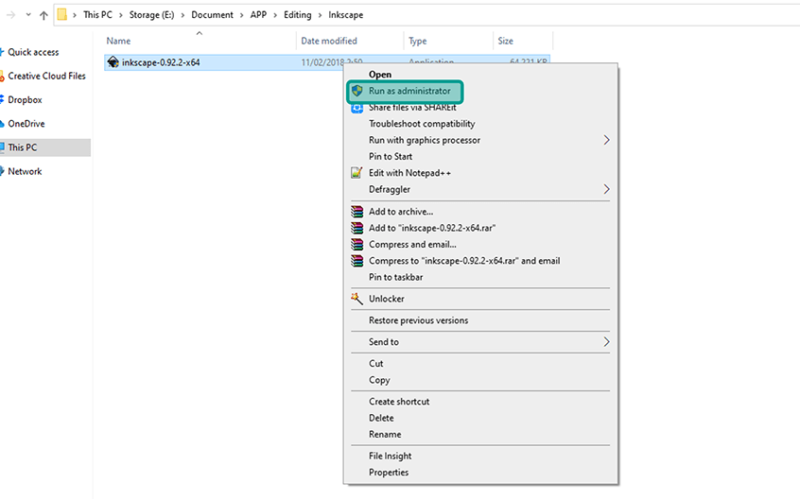Image resolution: width=800 pixels, height=500 pixels.
Task: Click the shield icon beside Run as administrator
Action: [357, 91]
